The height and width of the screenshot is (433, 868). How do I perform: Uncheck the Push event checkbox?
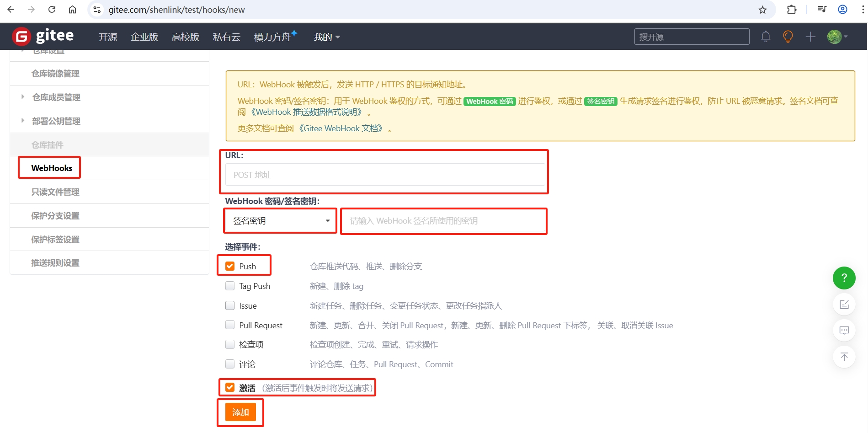[229, 266]
